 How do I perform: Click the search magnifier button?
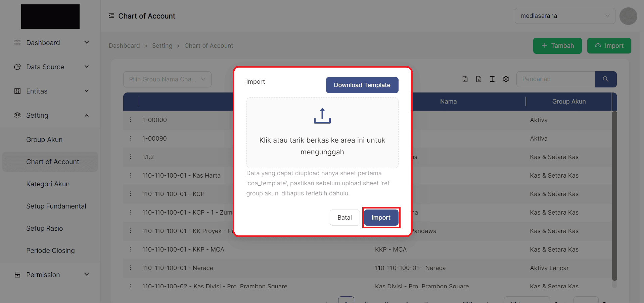(605, 79)
